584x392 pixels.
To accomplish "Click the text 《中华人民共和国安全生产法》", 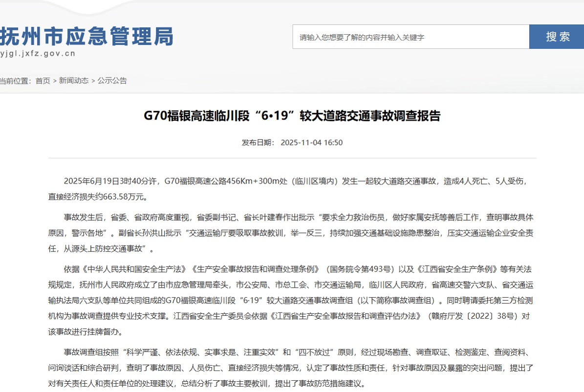I will coord(135,269).
